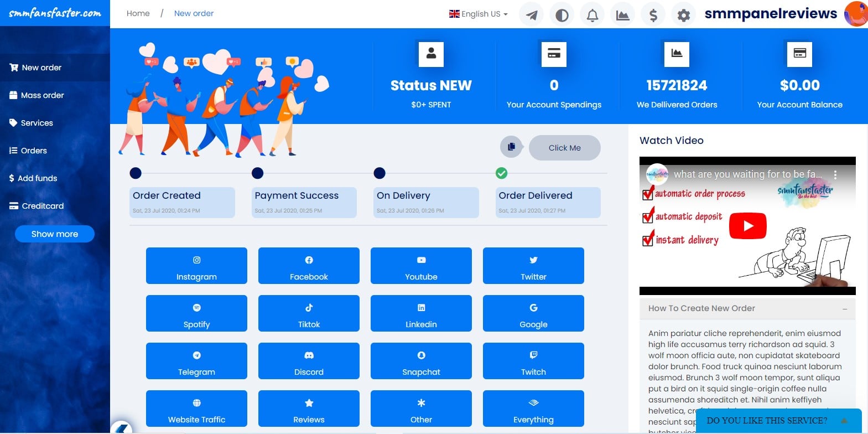Open settings gear icon in header
The width and height of the screenshot is (868, 434).
(683, 15)
